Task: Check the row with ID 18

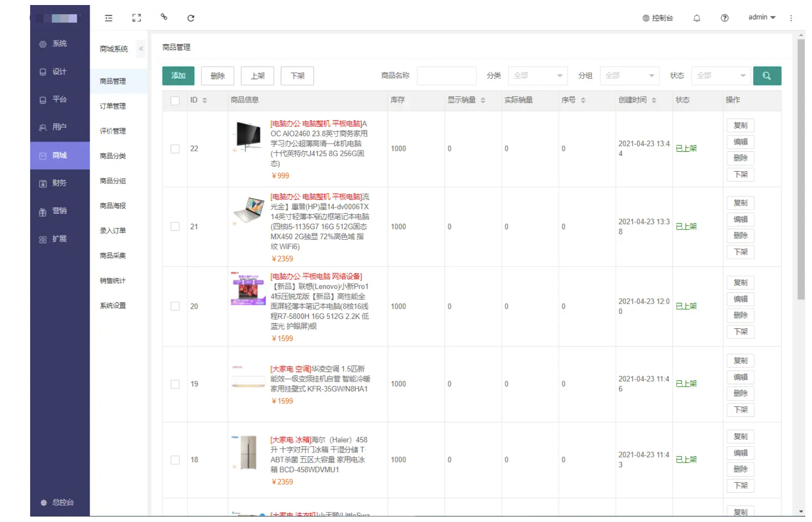Action: [x=175, y=460]
